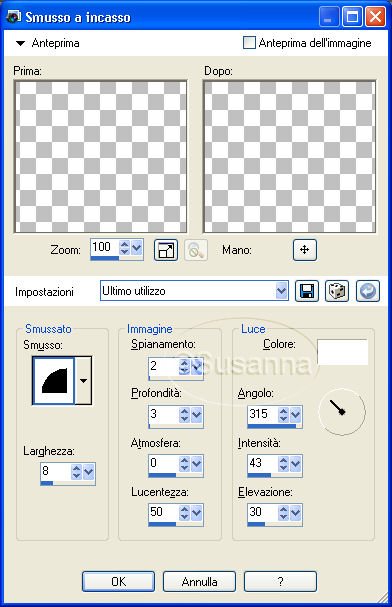
Task: Confirm with the OK button
Action: 118,581
